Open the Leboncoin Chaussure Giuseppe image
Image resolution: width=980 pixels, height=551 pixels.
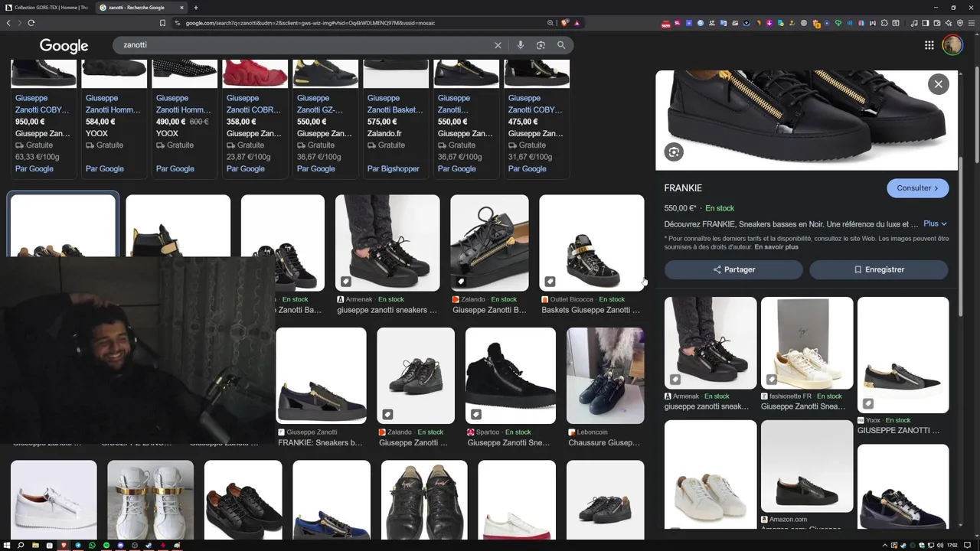pyautogui.click(x=605, y=376)
